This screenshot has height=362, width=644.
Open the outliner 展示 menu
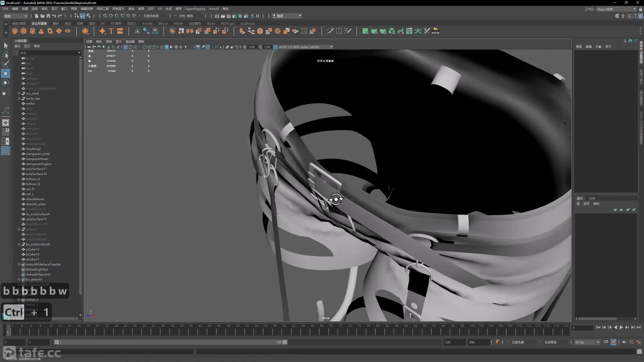click(x=17, y=46)
